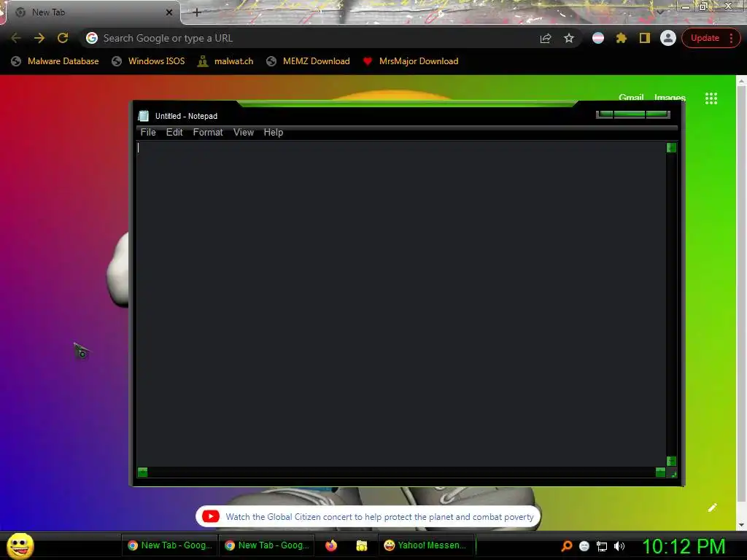Viewport: 747px width, 560px height.
Task: Click Notepad vertical scrollbar up arrow
Action: (671, 147)
